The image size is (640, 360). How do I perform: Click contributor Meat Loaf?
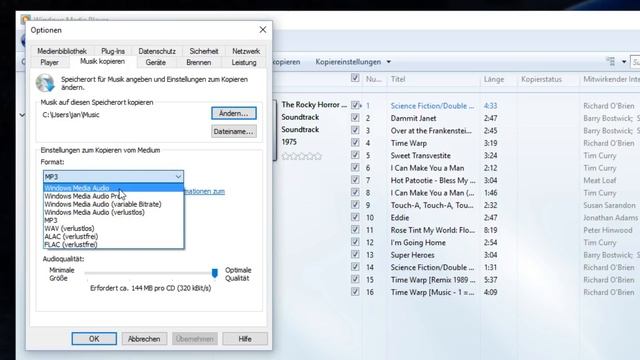(600, 180)
